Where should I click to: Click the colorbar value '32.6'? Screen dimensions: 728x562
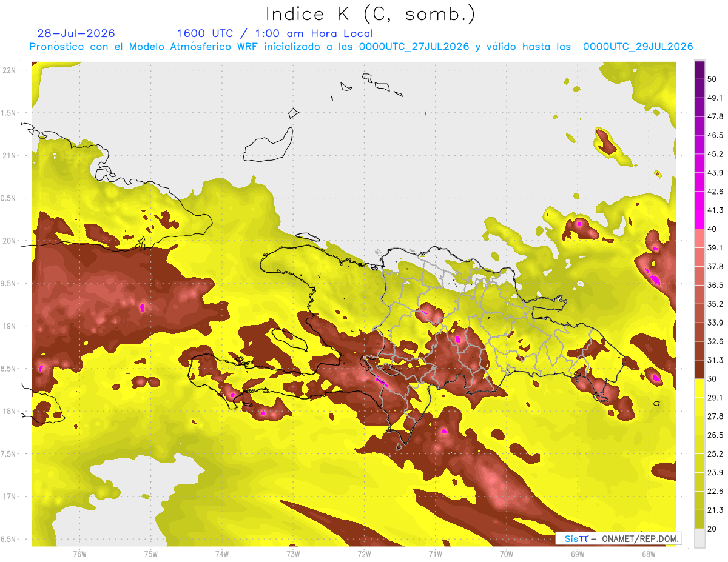715,341
